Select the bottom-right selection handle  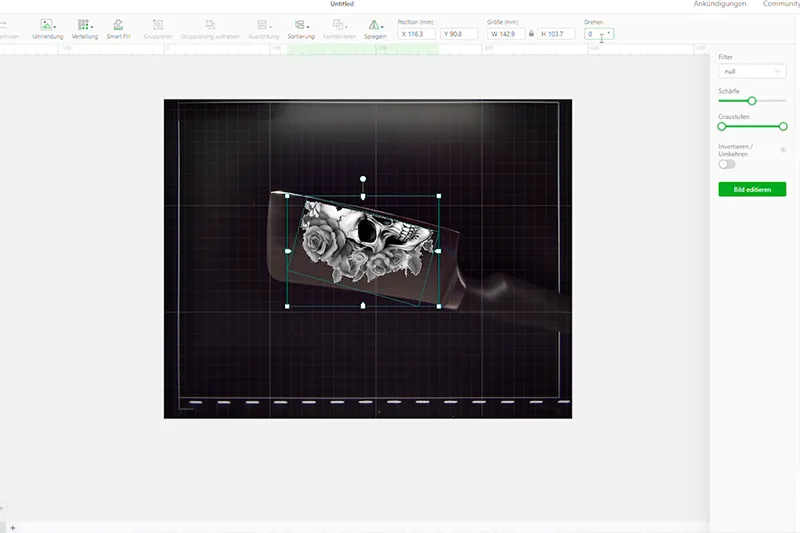pos(439,306)
